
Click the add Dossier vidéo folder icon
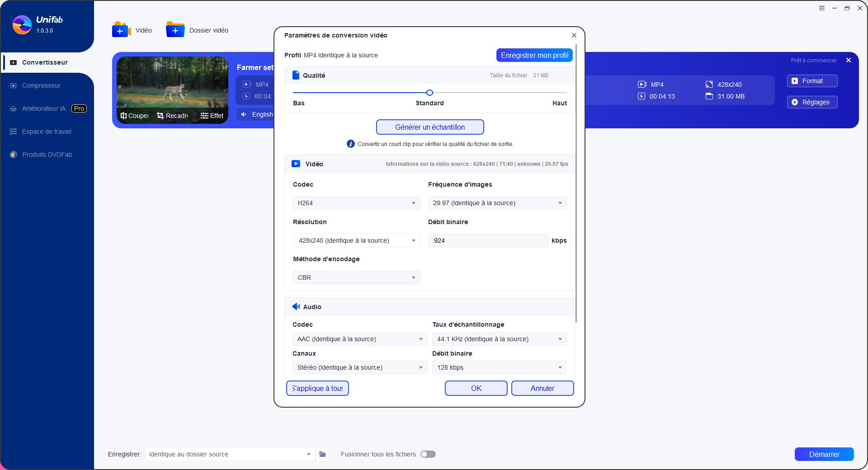click(175, 30)
